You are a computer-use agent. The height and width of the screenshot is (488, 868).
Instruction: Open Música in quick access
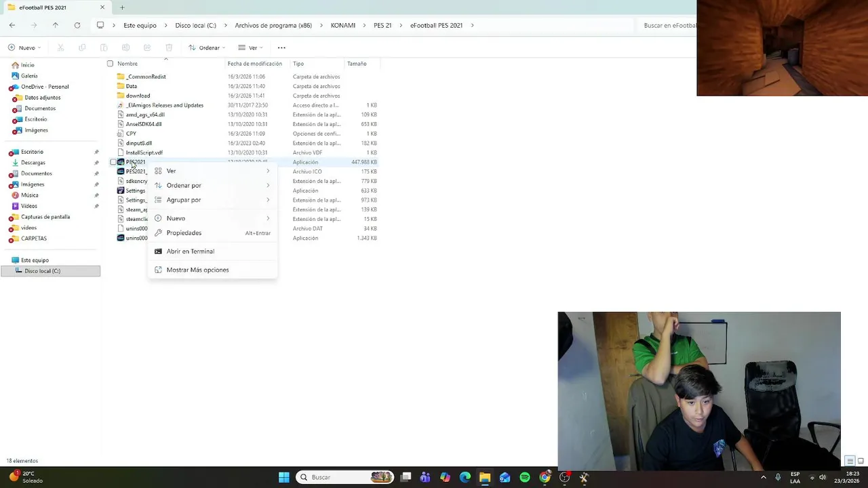pos(29,195)
